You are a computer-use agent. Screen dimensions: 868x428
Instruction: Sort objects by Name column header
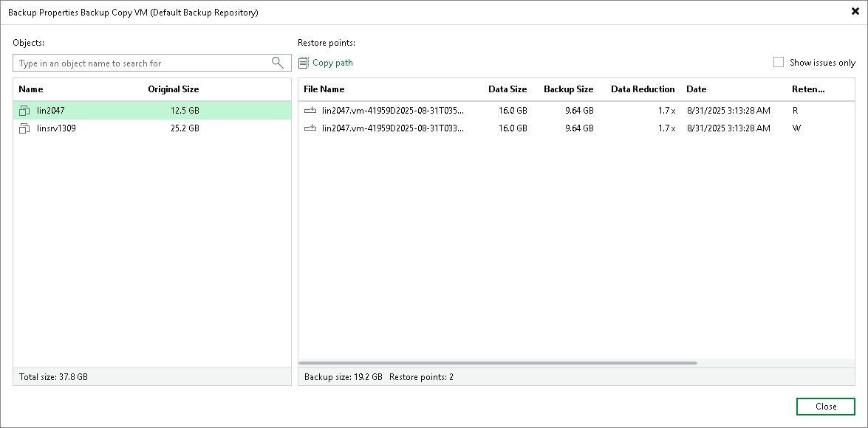(x=31, y=89)
